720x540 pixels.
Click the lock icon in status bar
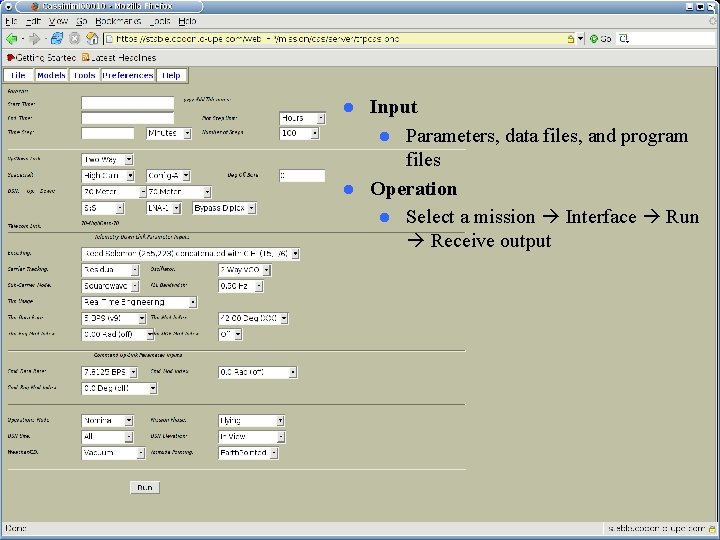click(x=712, y=529)
